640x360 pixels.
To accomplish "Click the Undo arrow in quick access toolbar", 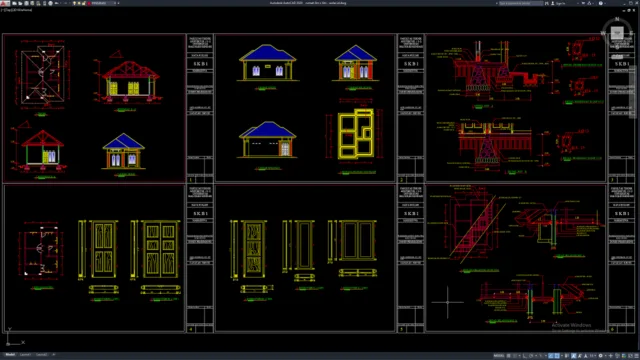I will coord(56,3).
